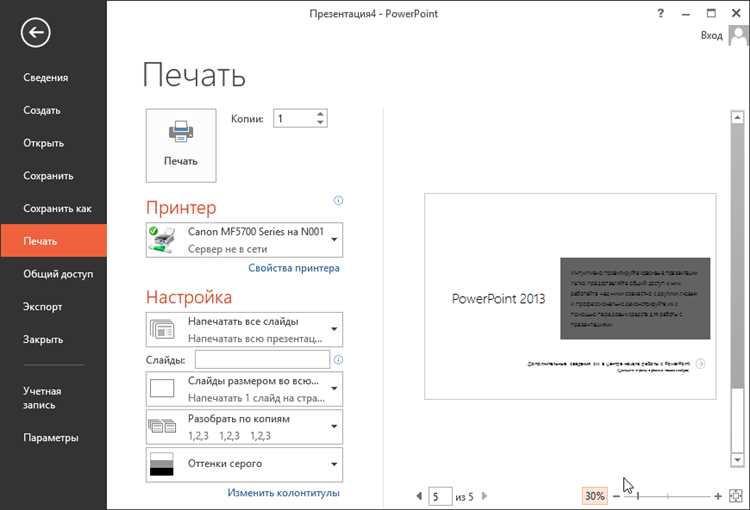Open the Слайды размером во всю dropdown
This screenshot has height=510, width=750.
tap(244, 389)
